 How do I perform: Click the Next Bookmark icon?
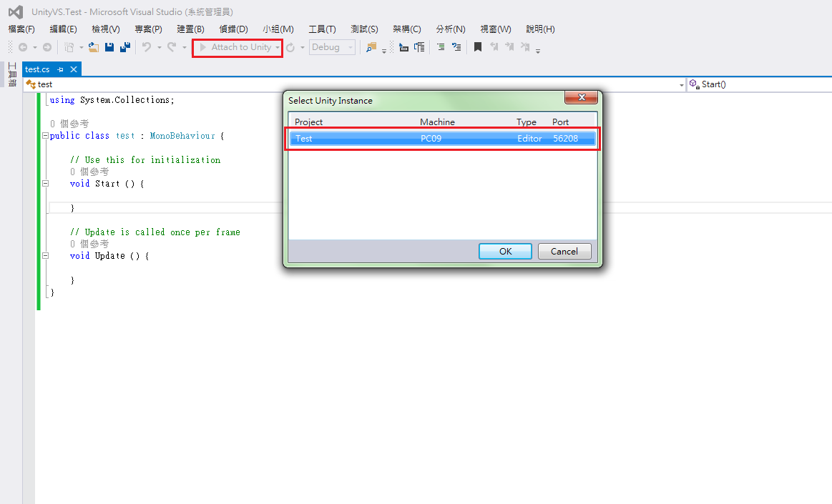click(509, 47)
